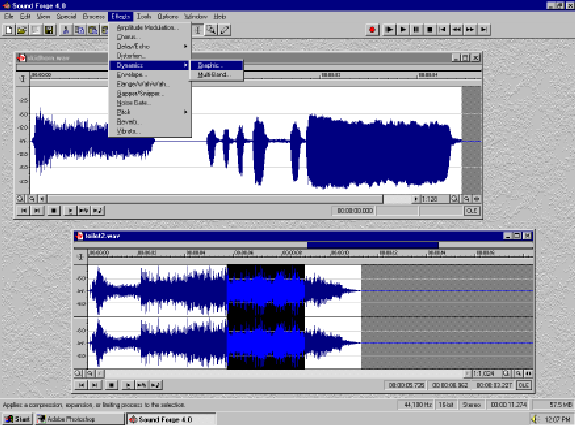Expand the Dynamics submenu entry

click(x=150, y=65)
